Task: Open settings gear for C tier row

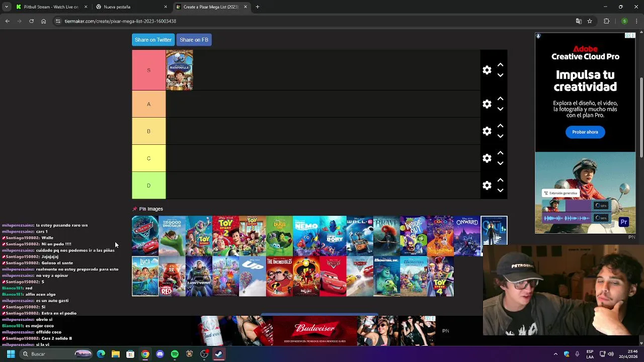Action: (x=487, y=158)
